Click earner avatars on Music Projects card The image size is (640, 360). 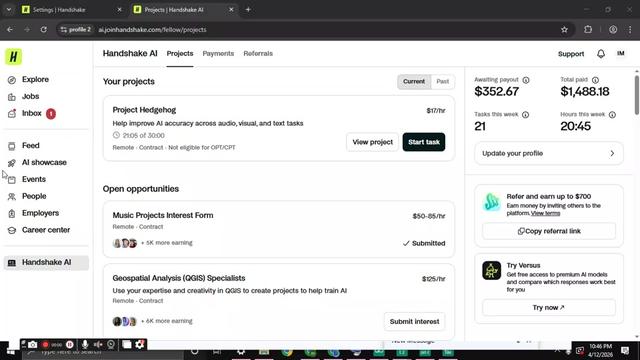coord(124,243)
